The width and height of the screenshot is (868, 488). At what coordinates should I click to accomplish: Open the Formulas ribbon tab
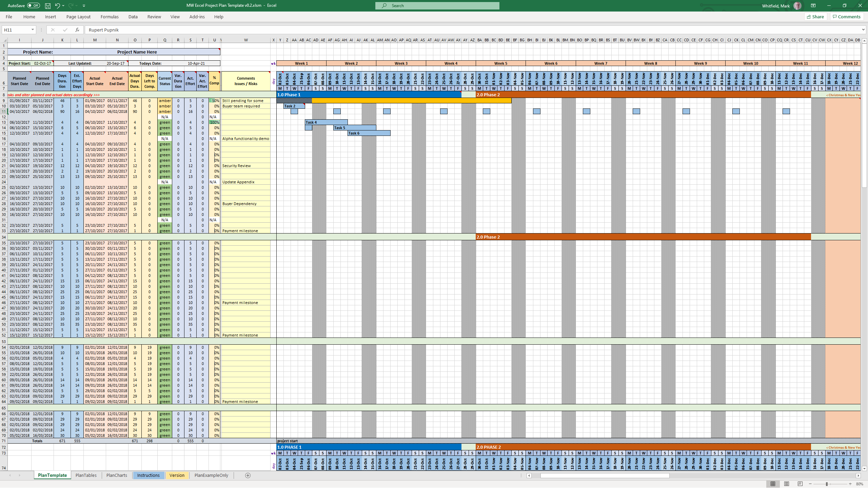click(110, 17)
